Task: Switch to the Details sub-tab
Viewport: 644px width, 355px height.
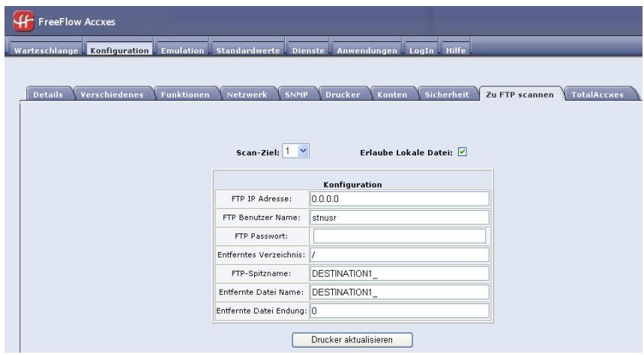Action: (x=48, y=95)
